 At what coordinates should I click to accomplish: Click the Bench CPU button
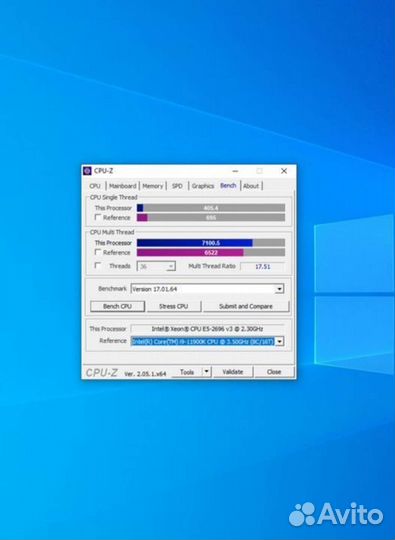pos(117,306)
